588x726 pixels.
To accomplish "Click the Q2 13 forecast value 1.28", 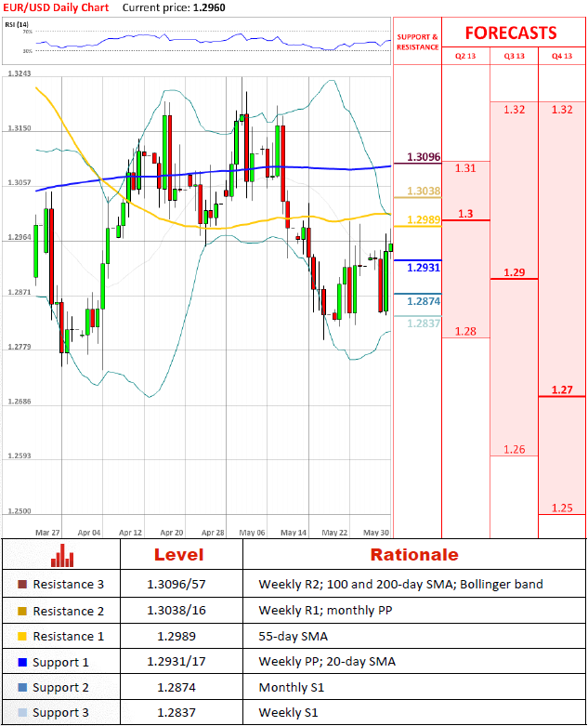I will (465, 331).
